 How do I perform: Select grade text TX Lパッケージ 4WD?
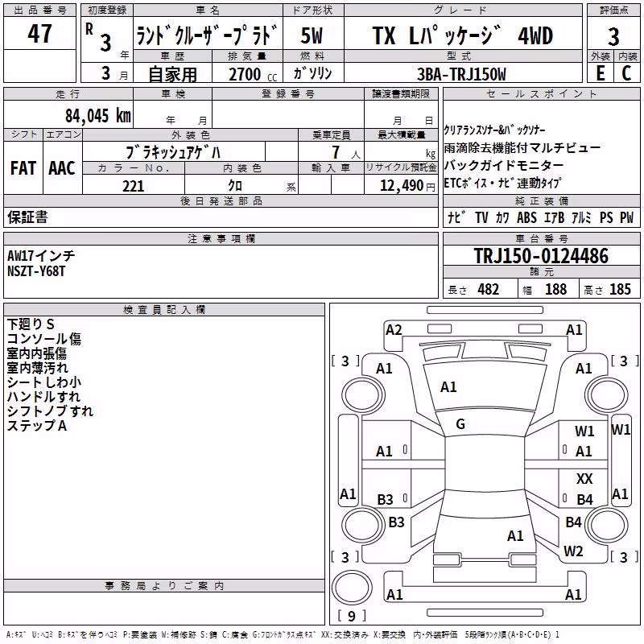[463, 35]
